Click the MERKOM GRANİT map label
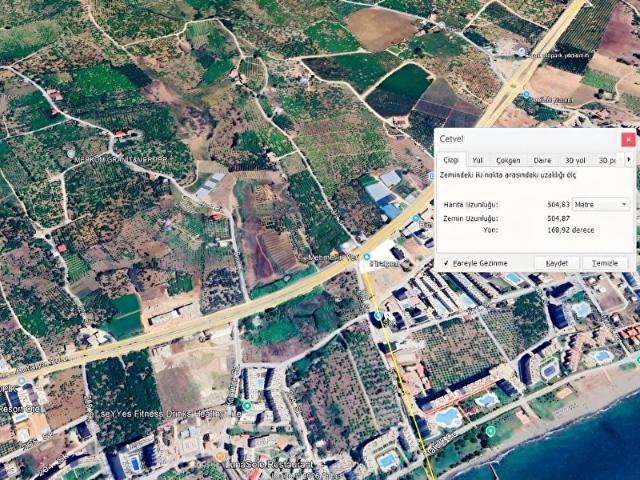Image resolution: width=640 pixels, height=480 pixels. click(120, 160)
